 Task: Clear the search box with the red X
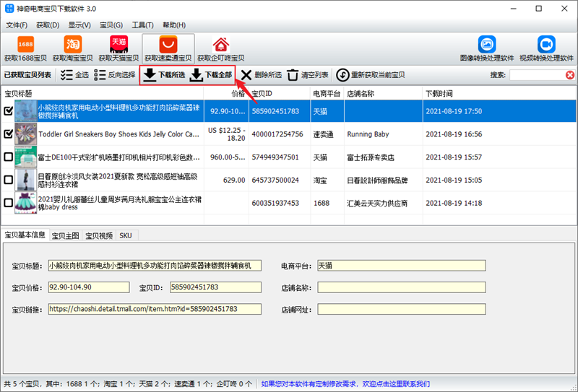[570, 75]
